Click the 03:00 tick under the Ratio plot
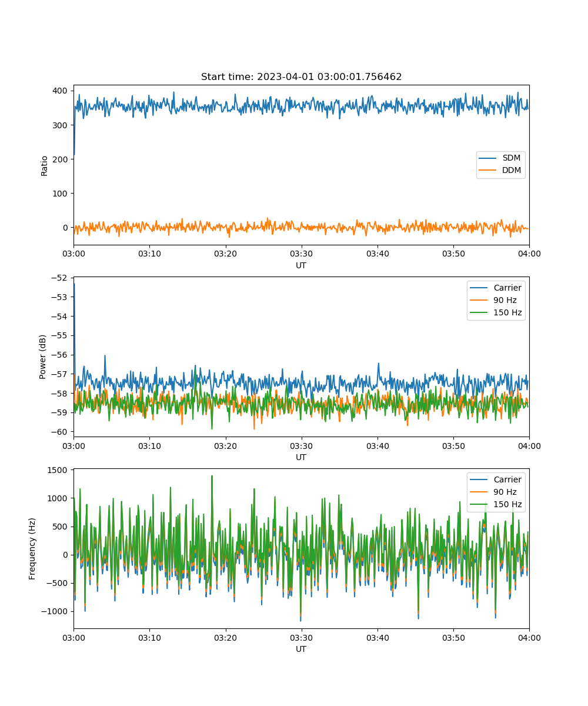The width and height of the screenshot is (588, 706). pyautogui.click(x=73, y=254)
